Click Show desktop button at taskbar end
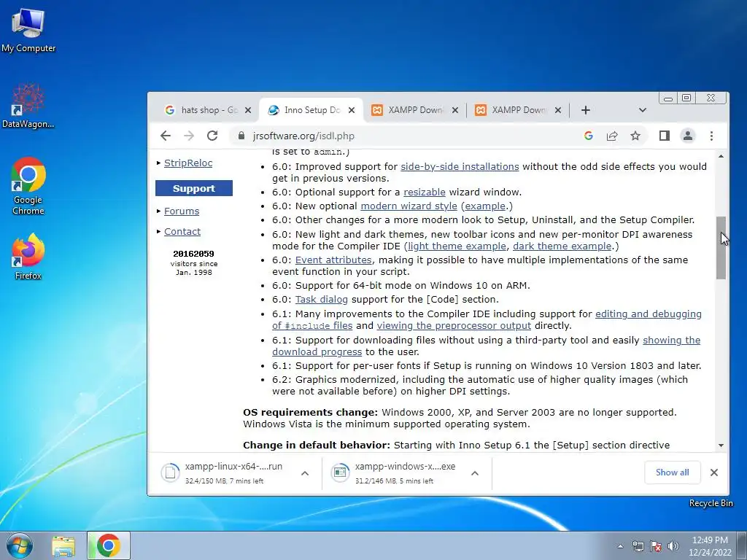Screen dimensions: 747x560 pos(742,545)
